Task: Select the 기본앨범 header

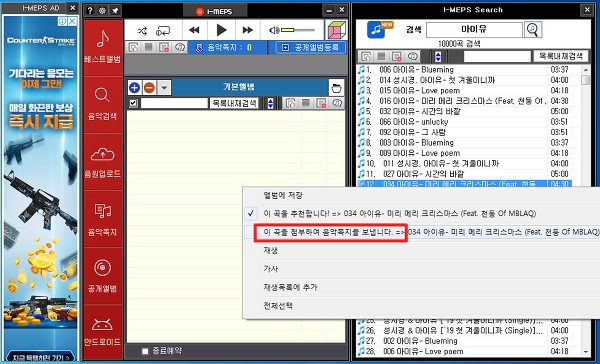Action: coord(239,87)
